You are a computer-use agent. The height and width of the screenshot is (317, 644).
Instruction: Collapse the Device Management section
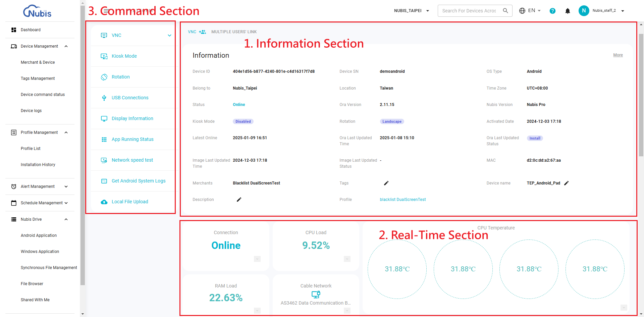(x=66, y=46)
